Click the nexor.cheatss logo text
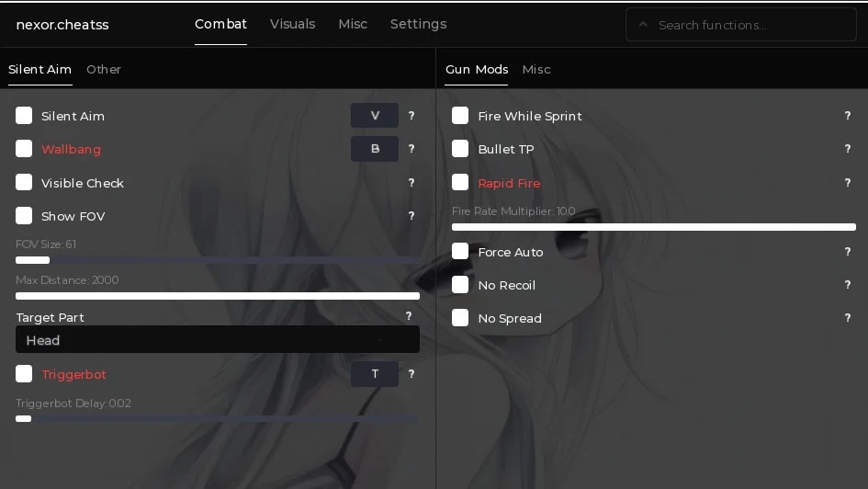This screenshot has height=489, width=868. coord(62,25)
